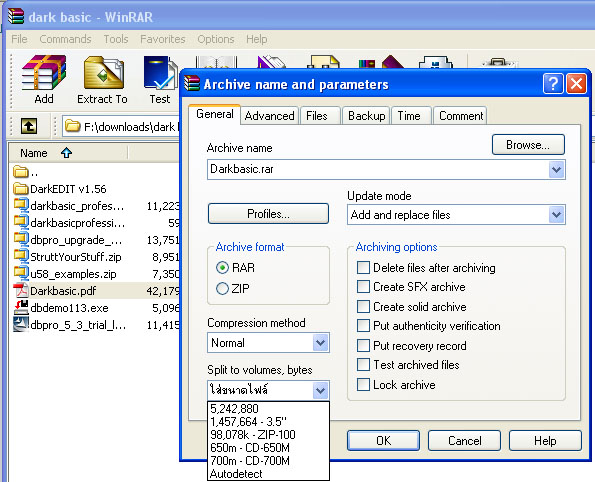The height and width of the screenshot is (482, 595).
Task: Choose 1,457,664 - 3.5" volume size
Action: pyautogui.click(x=268, y=422)
